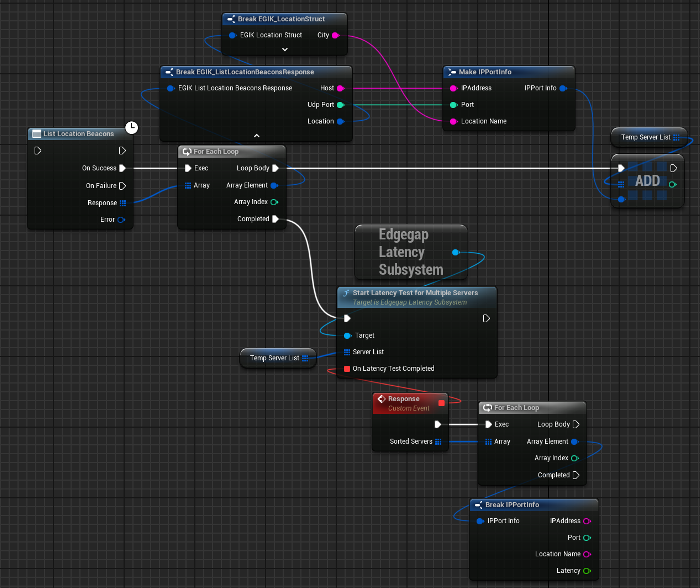Click the City output pin
The width and height of the screenshot is (700, 588).
pyautogui.click(x=335, y=35)
